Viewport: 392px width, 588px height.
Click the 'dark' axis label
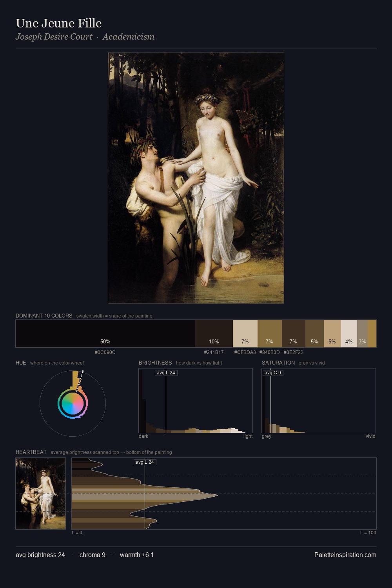pos(143,436)
